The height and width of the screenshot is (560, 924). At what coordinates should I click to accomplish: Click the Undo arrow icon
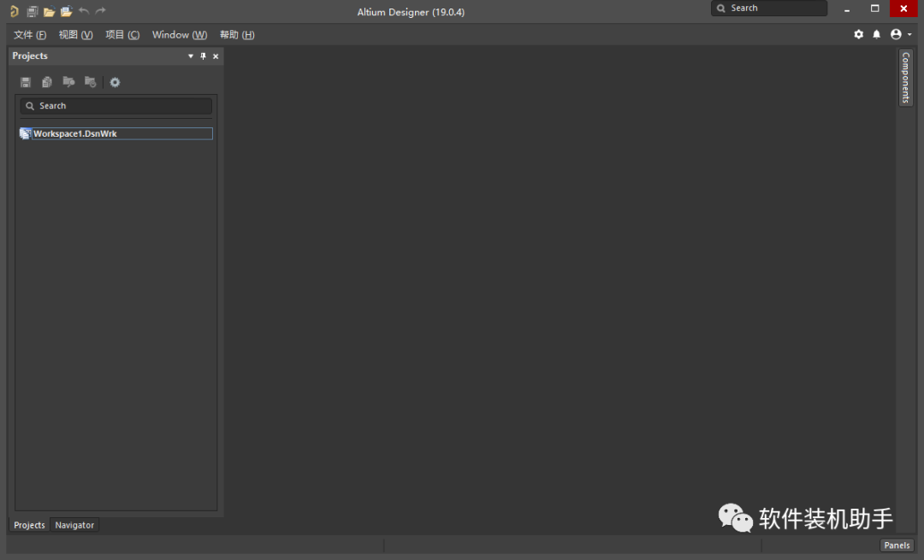(84, 10)
